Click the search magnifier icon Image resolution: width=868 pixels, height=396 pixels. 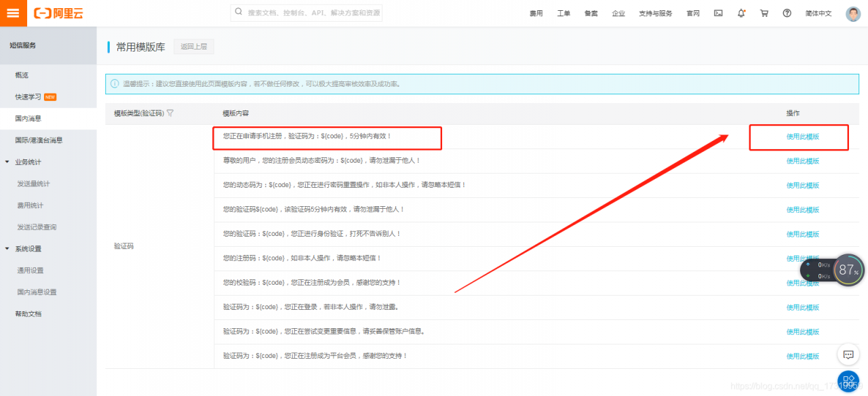pyautogui.click(x=239, y=12)
